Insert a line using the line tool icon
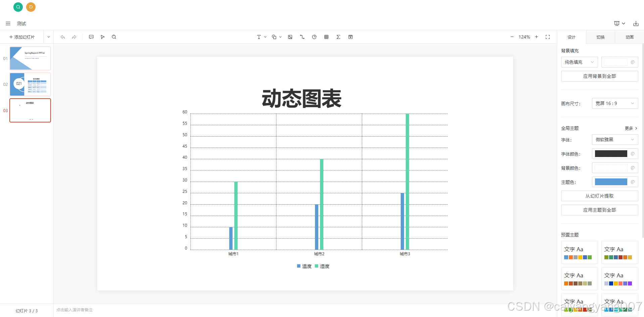The image size is (644, 317). point(302,37)
